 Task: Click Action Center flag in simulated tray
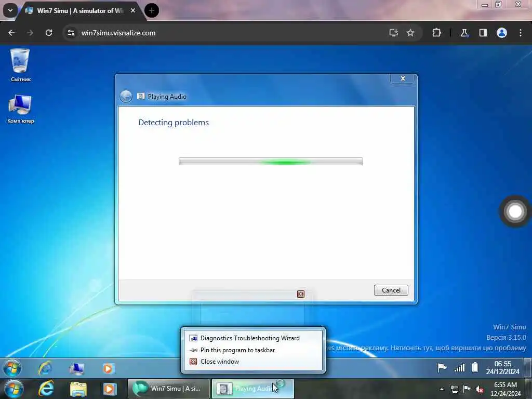click(442, 367)
